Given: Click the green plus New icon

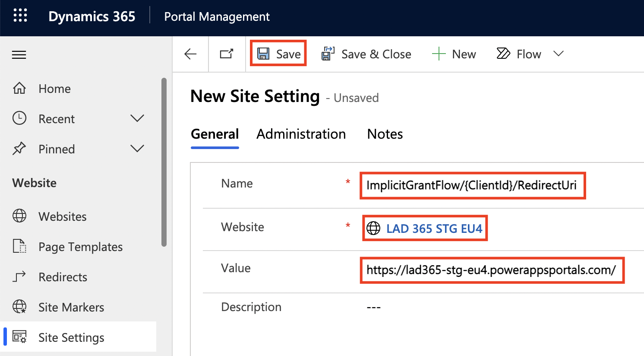Looking at the screenshot, I should [439, 54].
